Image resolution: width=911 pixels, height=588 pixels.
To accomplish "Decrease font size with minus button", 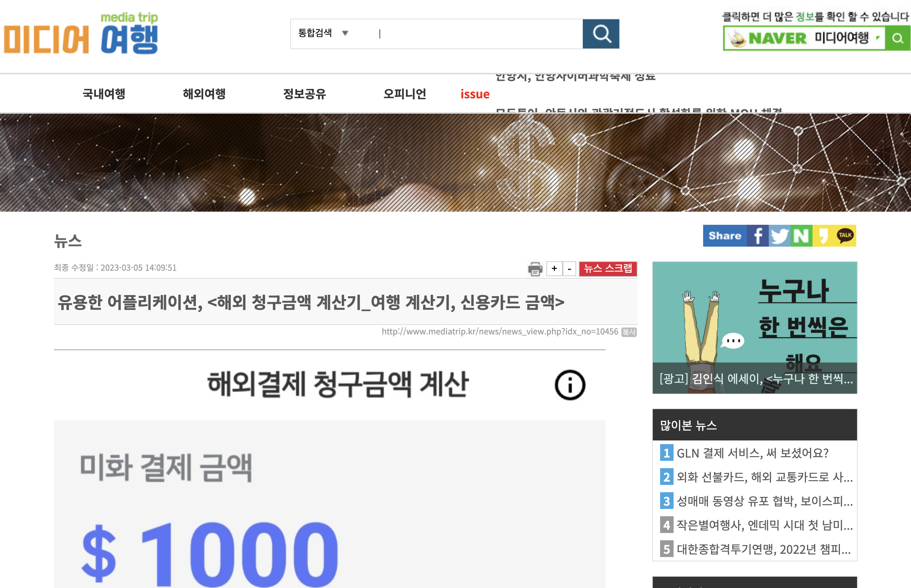I will tap(569, 269).
